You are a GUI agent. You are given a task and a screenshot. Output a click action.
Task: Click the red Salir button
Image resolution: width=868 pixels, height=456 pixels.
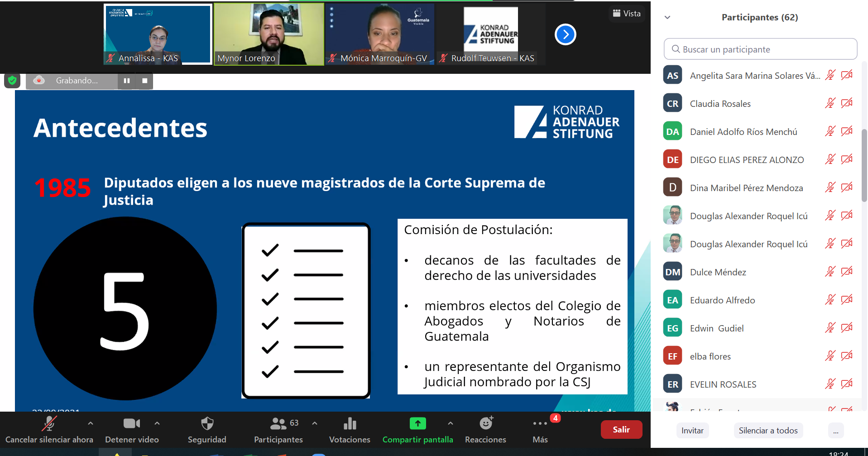[x=621, y=430]
